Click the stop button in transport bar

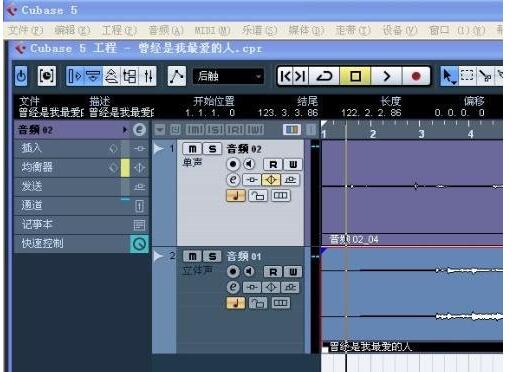tap(355, 76)
